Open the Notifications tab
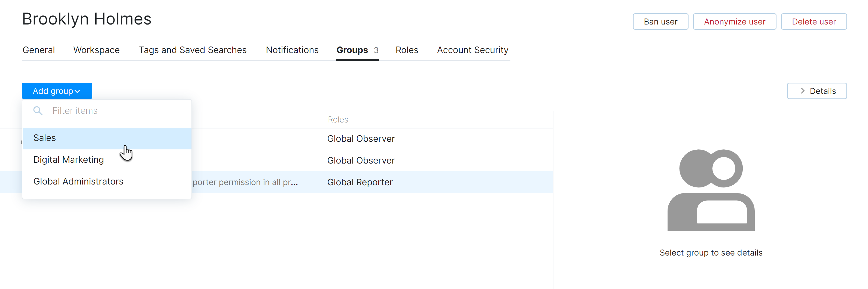The width and height of the screenshot is (868, 289). click(292, 50)
